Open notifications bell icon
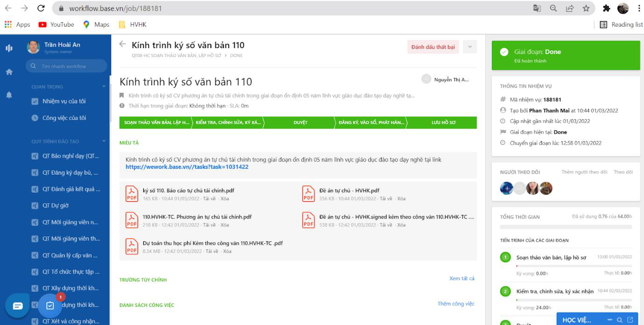The image size is (644, 325). [9, 95]
